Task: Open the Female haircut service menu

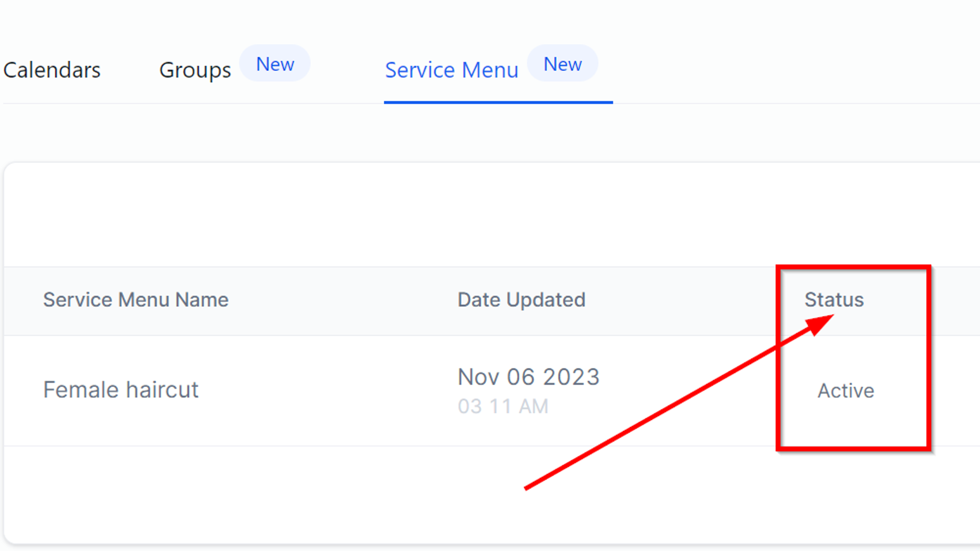Action: tap(121, 390)
